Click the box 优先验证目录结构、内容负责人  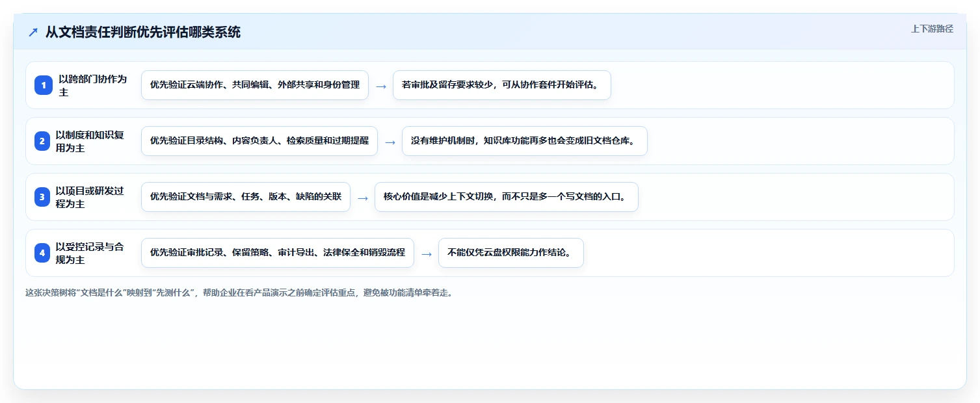[259, 141]
